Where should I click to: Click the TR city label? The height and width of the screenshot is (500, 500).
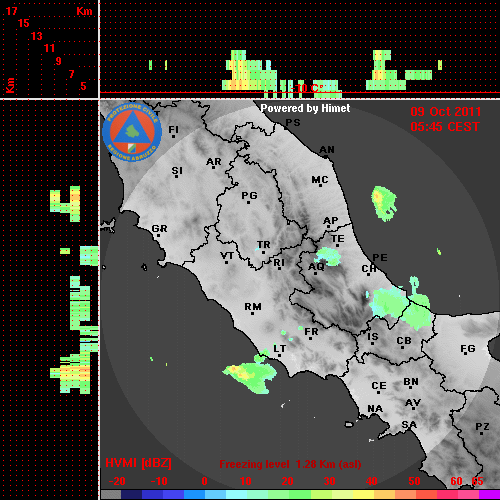coord(263,245)
